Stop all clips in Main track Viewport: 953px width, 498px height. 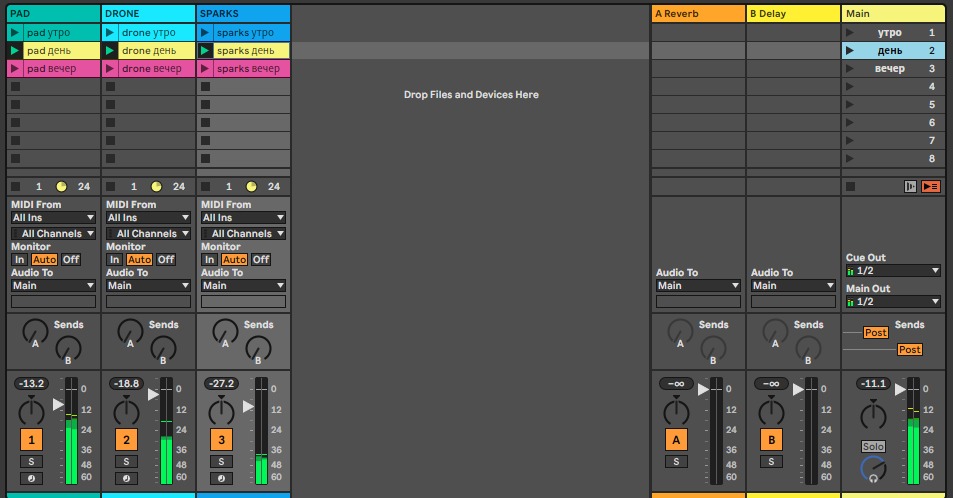pos(851,187)
